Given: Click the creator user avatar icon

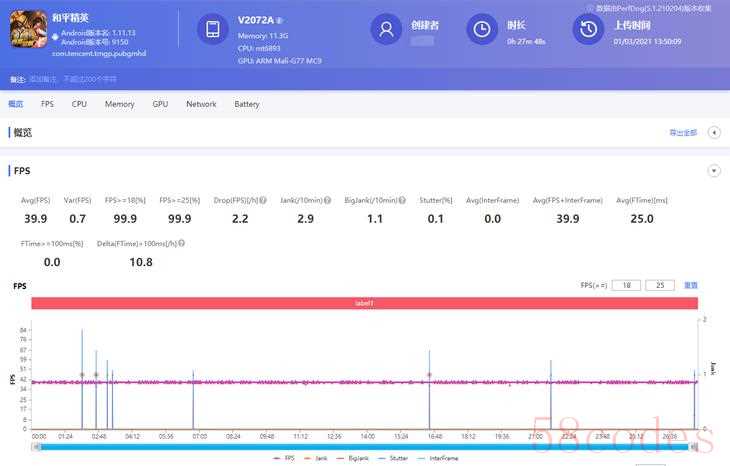Looking at the screenshot, I should (385, 30).
